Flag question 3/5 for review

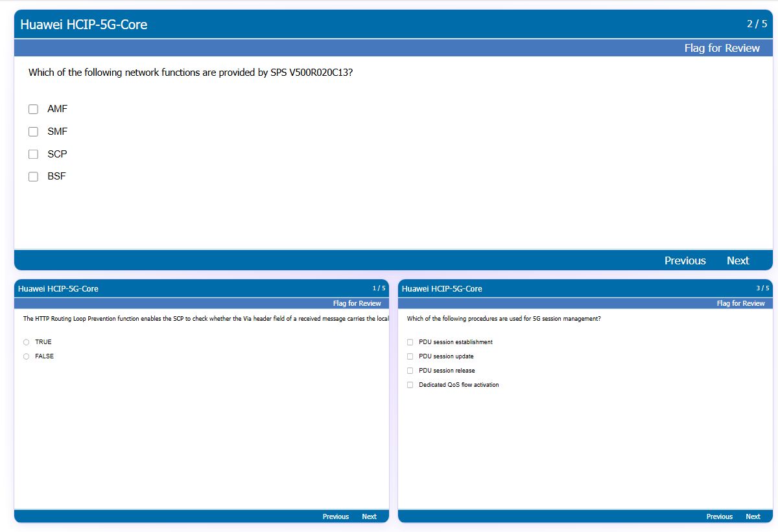click(741, 303)
